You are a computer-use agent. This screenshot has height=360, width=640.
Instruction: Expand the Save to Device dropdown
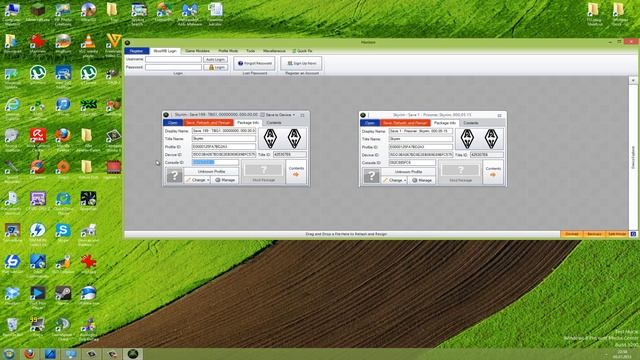[278, 115]
